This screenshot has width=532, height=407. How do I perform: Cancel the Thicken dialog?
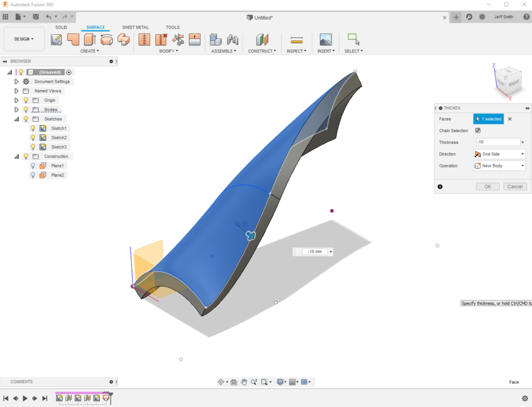point(514,187)
